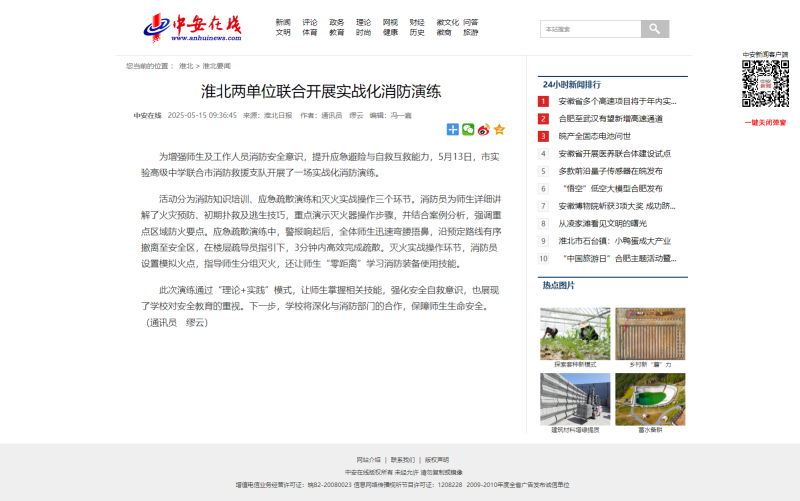Open the building materials forklift picture thumbnail
800x501 pixels.
click(575, 399)
